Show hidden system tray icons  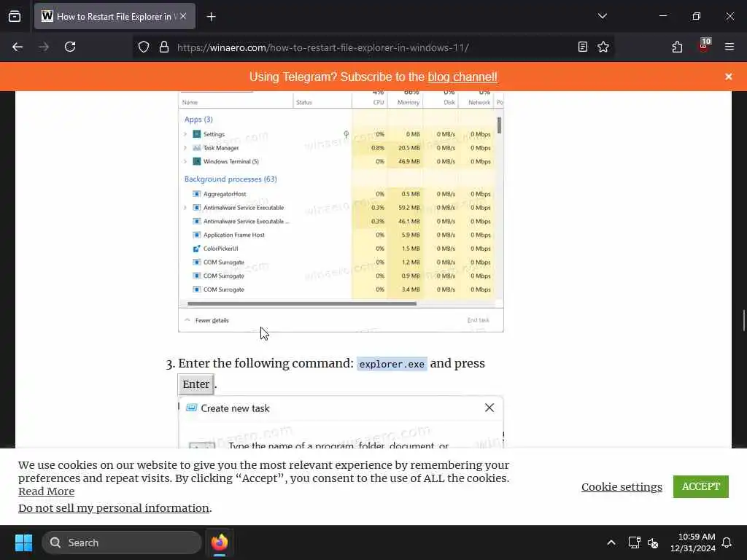click(611, 542)
